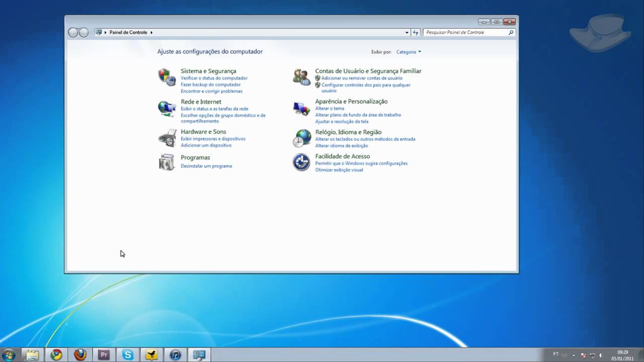
Task: Click the PT language indicator
Action: pos(555,354)
